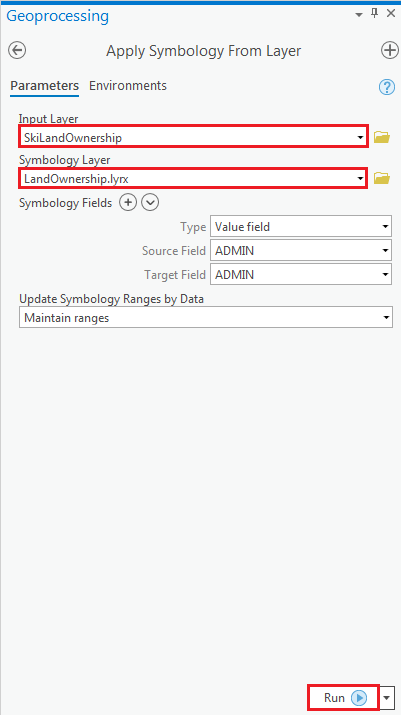401x715 pixels.
Task: Add a Symbology Fields entry with plus
Action: point(128,202)
